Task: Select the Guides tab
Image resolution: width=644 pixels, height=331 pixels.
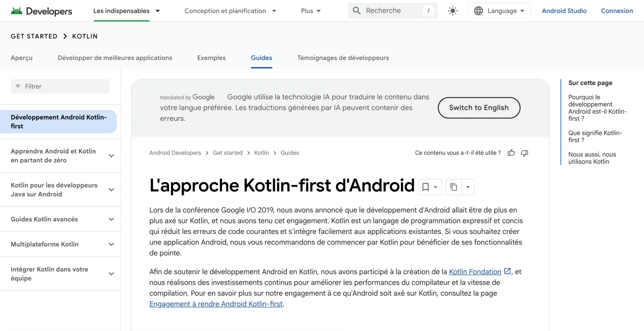Action: 262,58
